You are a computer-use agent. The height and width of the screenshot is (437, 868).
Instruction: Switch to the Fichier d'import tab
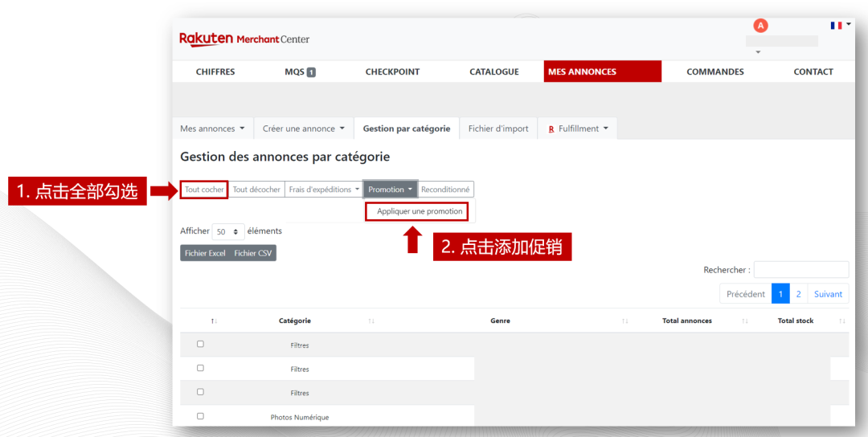[498, 129]
